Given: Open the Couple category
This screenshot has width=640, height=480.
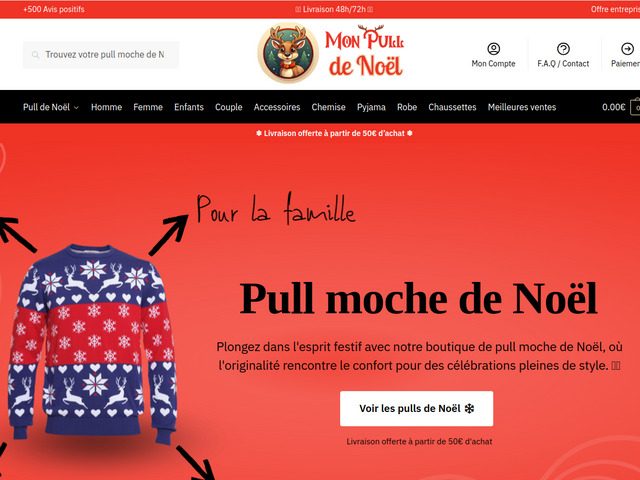Looking at the screenshot, I should click(x=229, y=107).
